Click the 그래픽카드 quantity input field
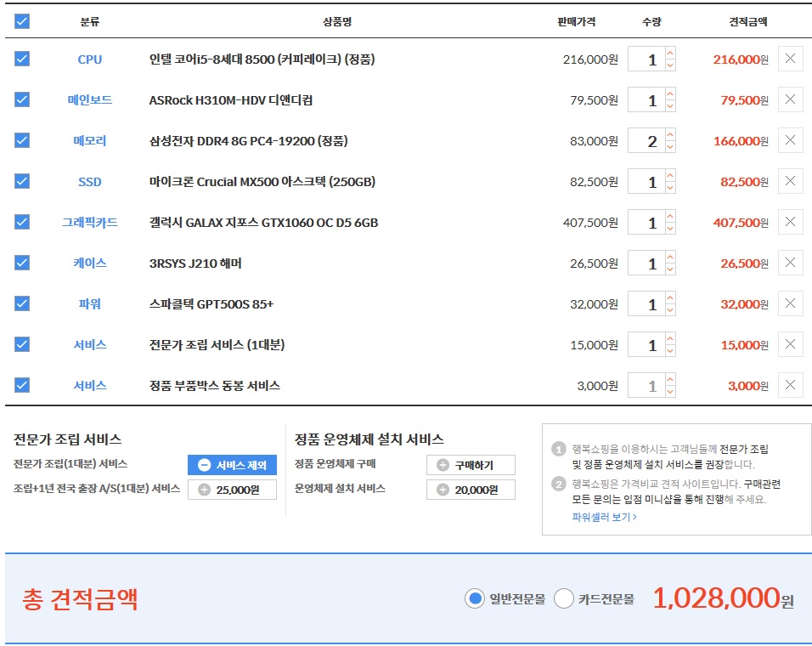This screenshot has height=646, width=812. pyautogui.click(x=646, y=222)
